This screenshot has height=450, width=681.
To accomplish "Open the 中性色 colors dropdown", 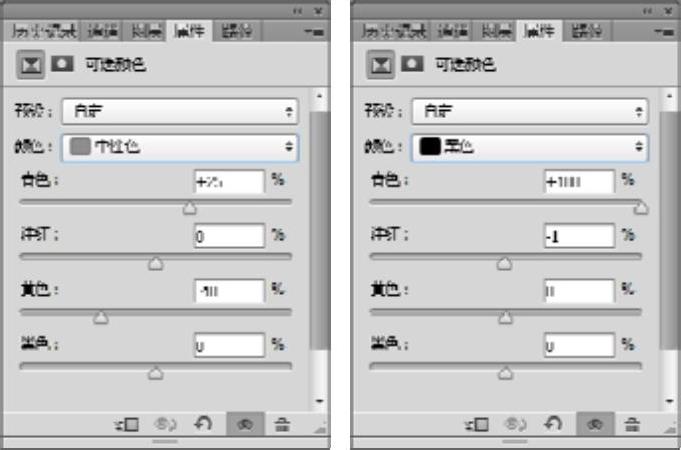I will click(180, 148).
